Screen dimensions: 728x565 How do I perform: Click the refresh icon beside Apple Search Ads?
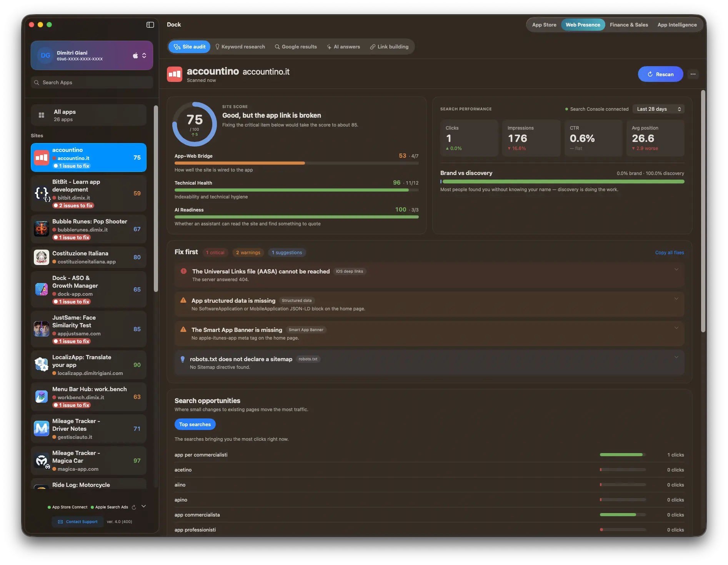(x=134, y=507)
